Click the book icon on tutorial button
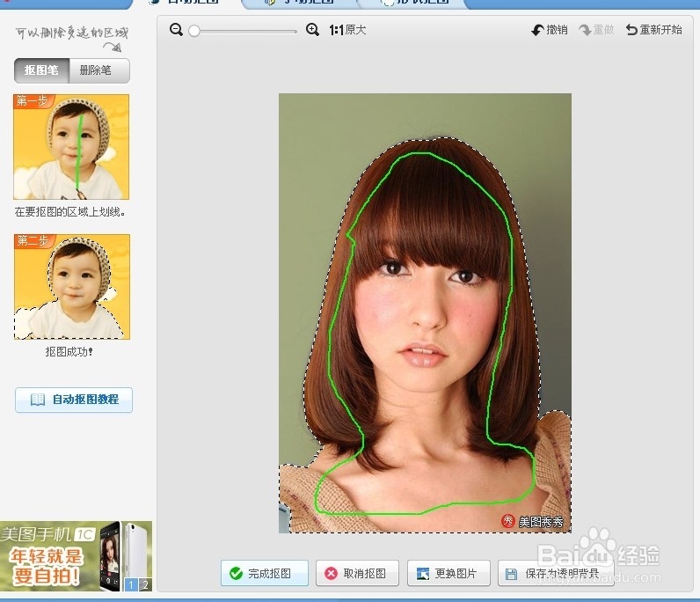 click(x=38, y=400)
